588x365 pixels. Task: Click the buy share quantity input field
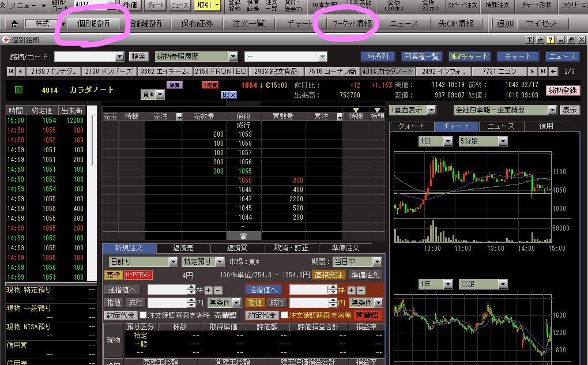[x=309, y=290]
